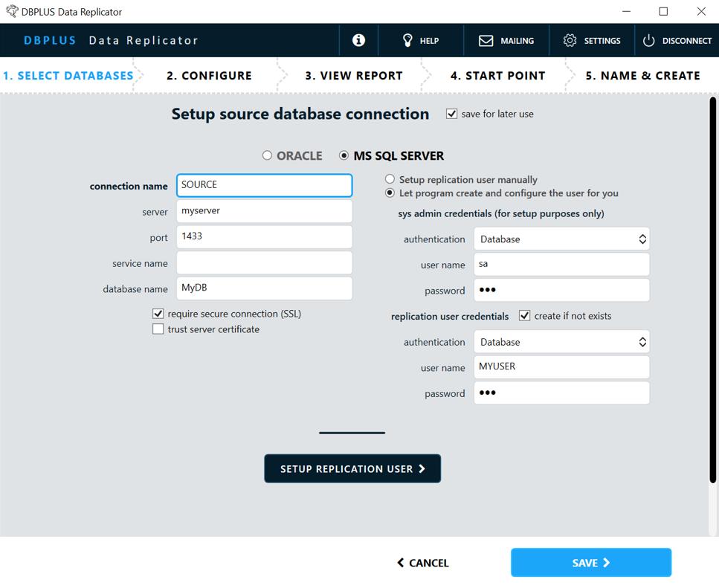The image size is (719, 588).
Task: Go to step 2. CONFIGURE
Action: point(209,76)
